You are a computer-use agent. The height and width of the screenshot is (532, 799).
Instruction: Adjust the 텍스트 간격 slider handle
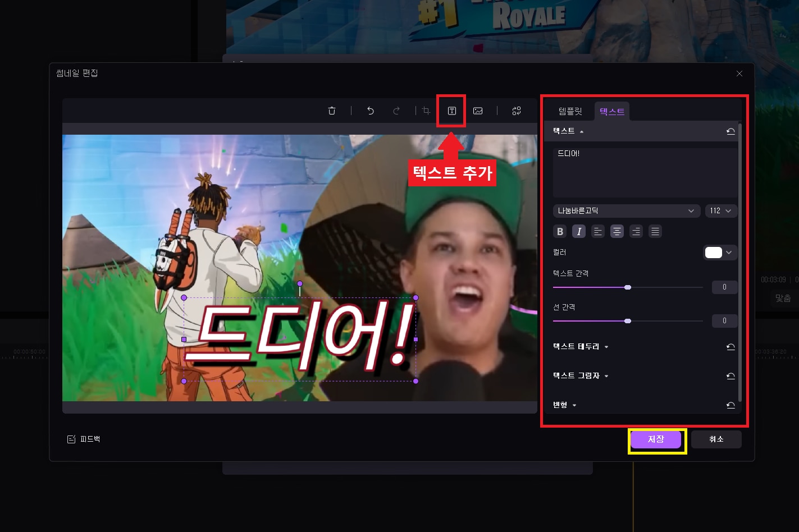point(628,287)
